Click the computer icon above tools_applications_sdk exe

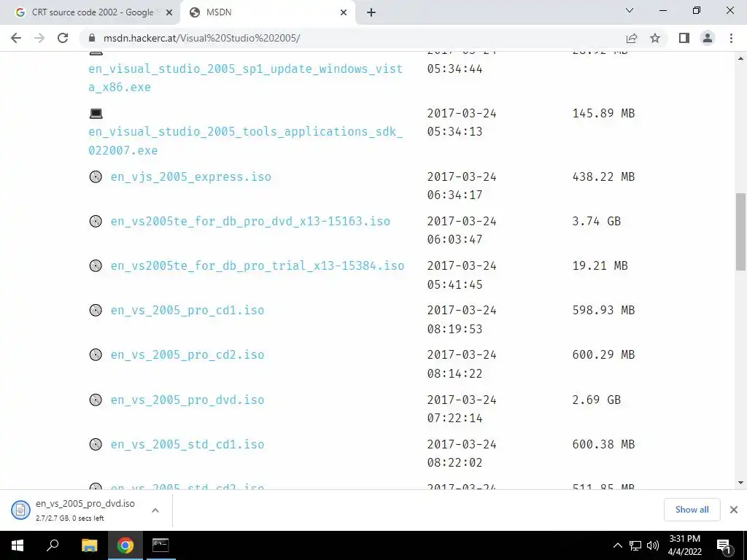(x=96, y=113)
